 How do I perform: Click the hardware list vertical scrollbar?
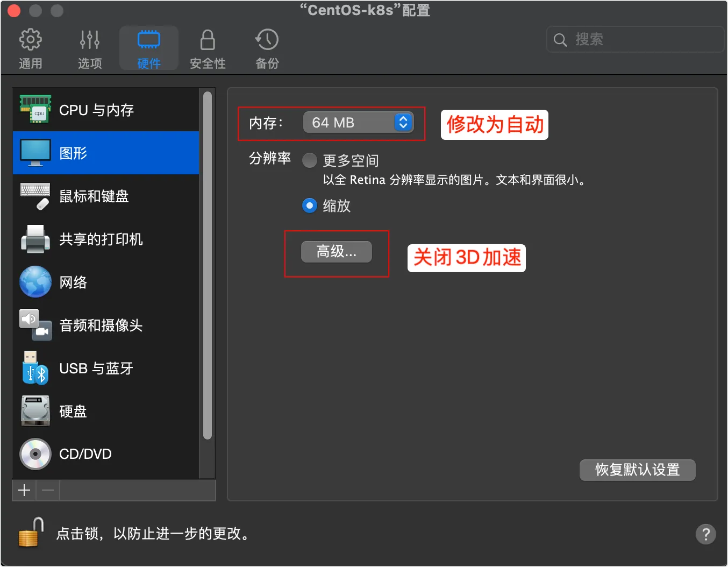click(x=208, y=266)
